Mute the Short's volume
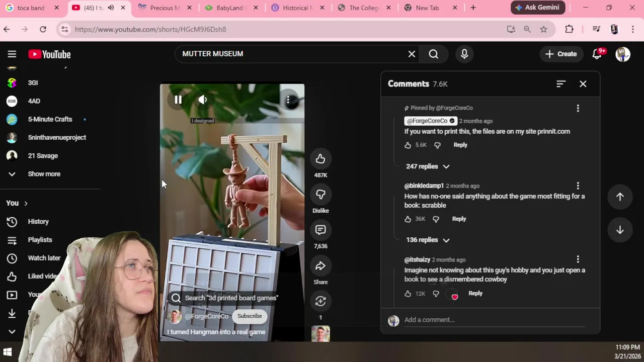The height and width of the screenshot is (362, 644). pos(203,100)
